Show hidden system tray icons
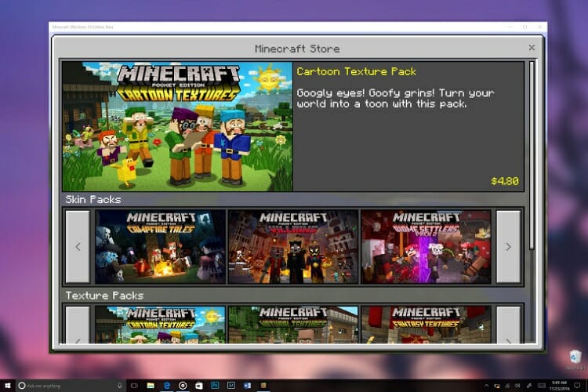Image resolution: width=588 pixels, height=392 pixels. pos(487,386)
